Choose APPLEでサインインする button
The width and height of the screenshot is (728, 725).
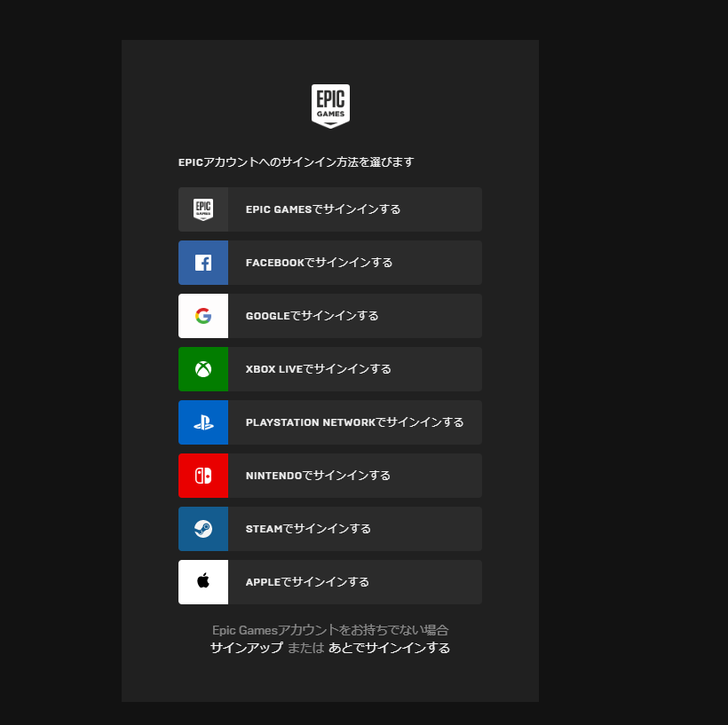click(330, 582)
